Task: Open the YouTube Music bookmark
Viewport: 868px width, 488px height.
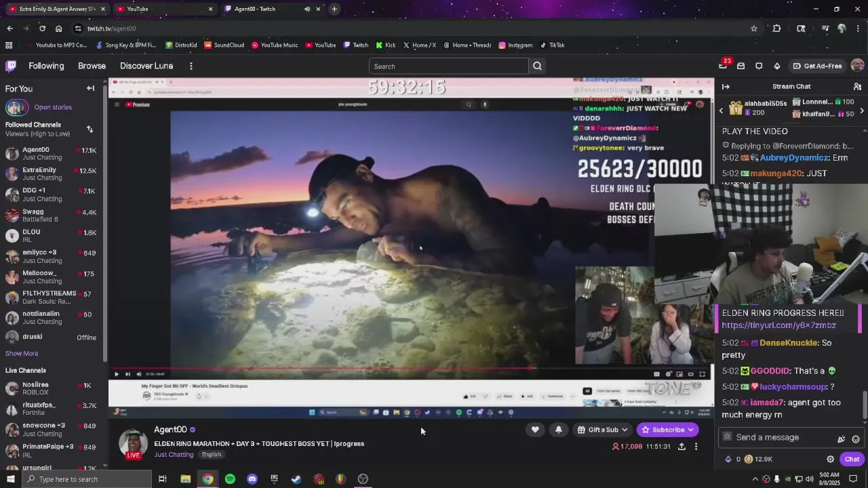Action: click(x=274, y=45)
